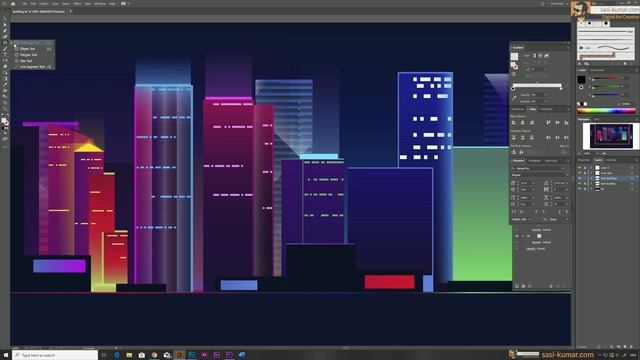Hide the BG layer
Image resolution: width=640 pixels, height=360 pixels.
pos(580,189)
